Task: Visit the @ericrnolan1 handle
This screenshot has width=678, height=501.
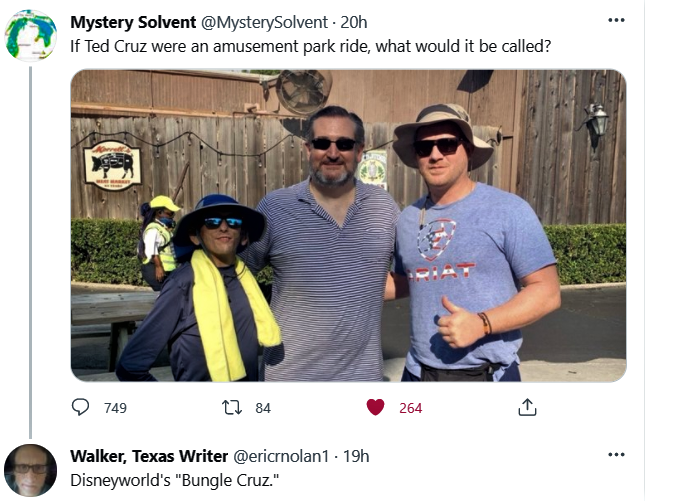Action: [x=280, y=456]
